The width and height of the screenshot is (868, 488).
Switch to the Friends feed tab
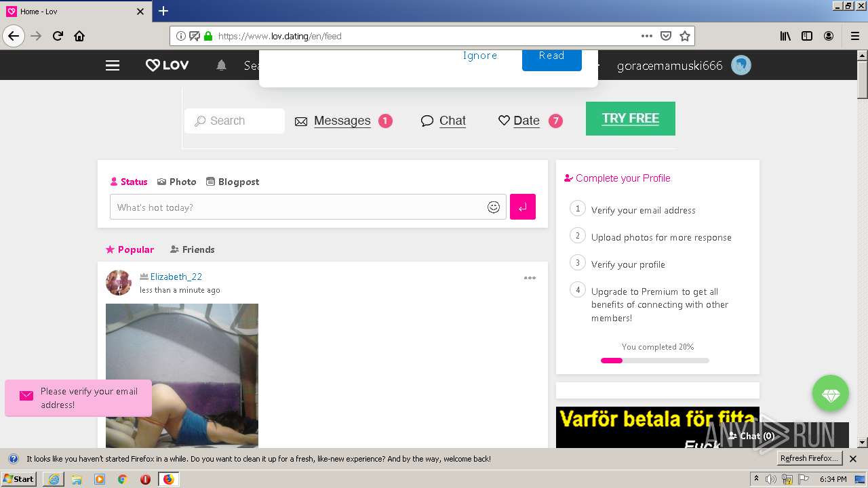point(192,249)
